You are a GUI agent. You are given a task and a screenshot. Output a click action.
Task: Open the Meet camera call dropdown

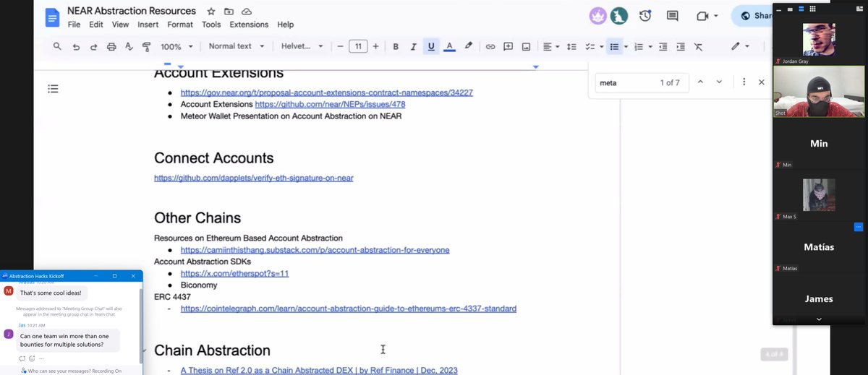(x=707, y=16)
